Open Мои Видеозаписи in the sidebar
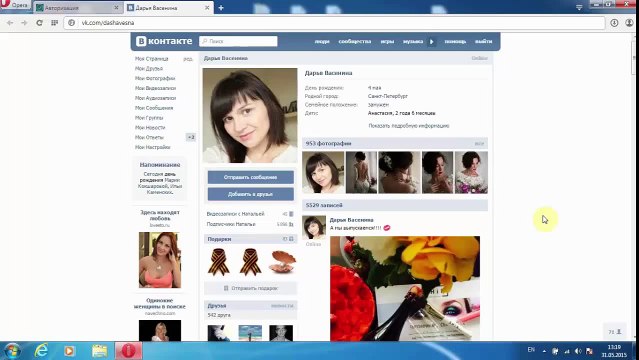639x360 pixels. pos(155,88)
